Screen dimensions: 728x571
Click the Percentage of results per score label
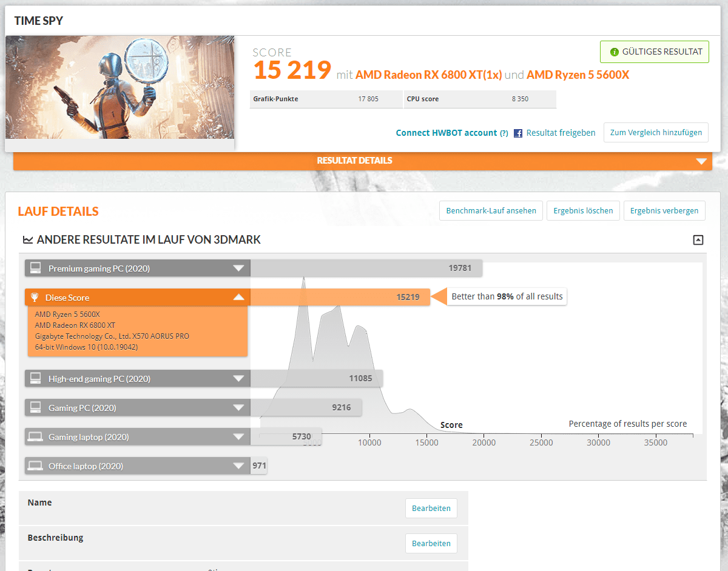(628, 424)
